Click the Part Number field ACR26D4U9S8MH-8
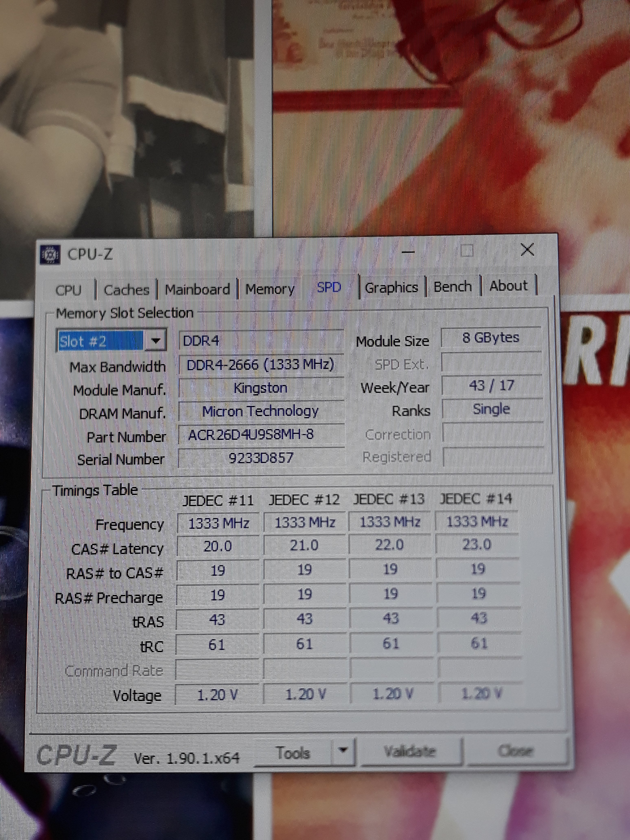 coord(261,434)
